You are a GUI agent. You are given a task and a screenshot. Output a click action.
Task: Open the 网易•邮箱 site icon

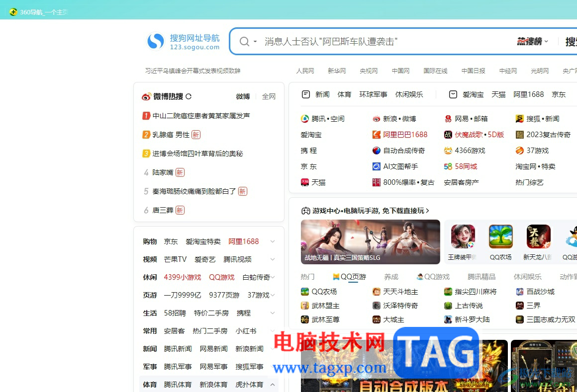click(448, 119)
